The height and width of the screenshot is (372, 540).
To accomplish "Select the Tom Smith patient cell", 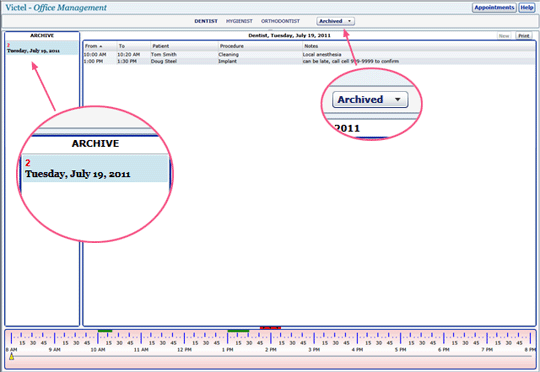I will [164, 54].
